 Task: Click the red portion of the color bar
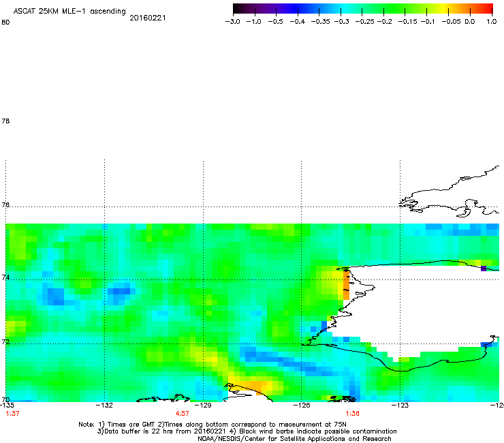pos(486,9)
